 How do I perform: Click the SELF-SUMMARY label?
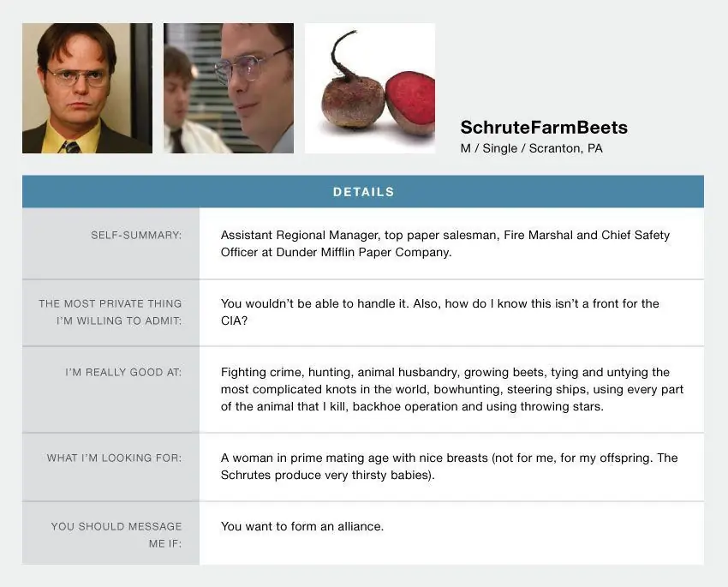(136, 235)
